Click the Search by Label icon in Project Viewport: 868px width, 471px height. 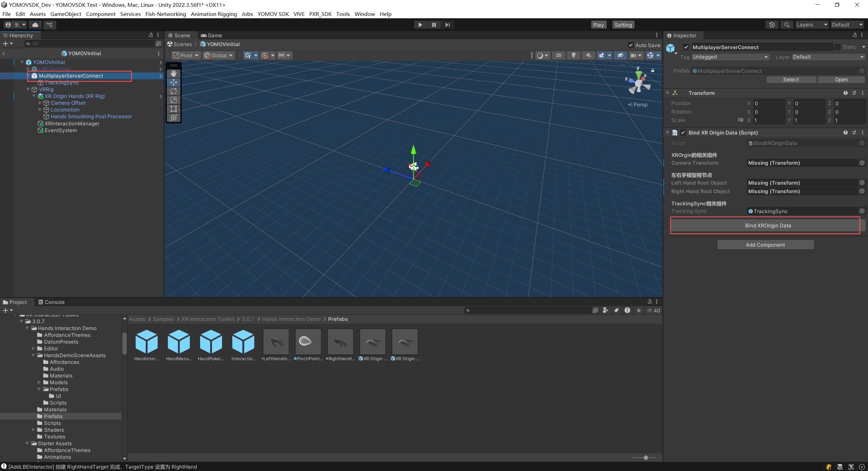click(616, 310)
